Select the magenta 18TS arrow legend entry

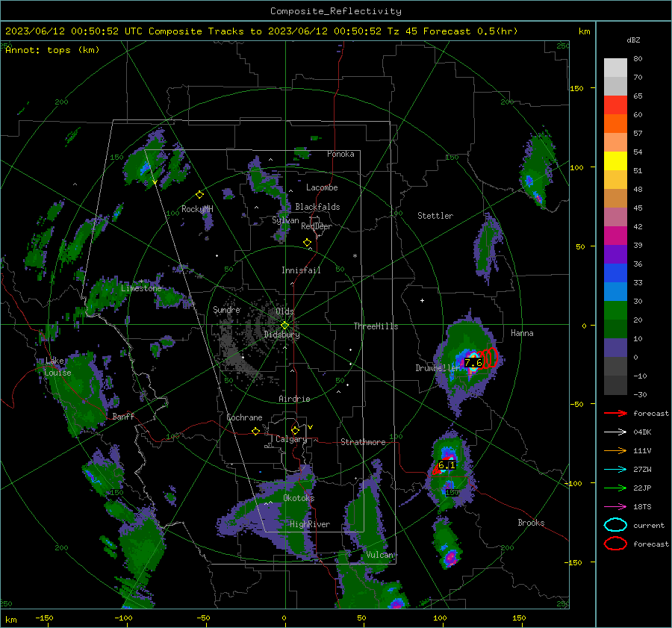(615, 507)
